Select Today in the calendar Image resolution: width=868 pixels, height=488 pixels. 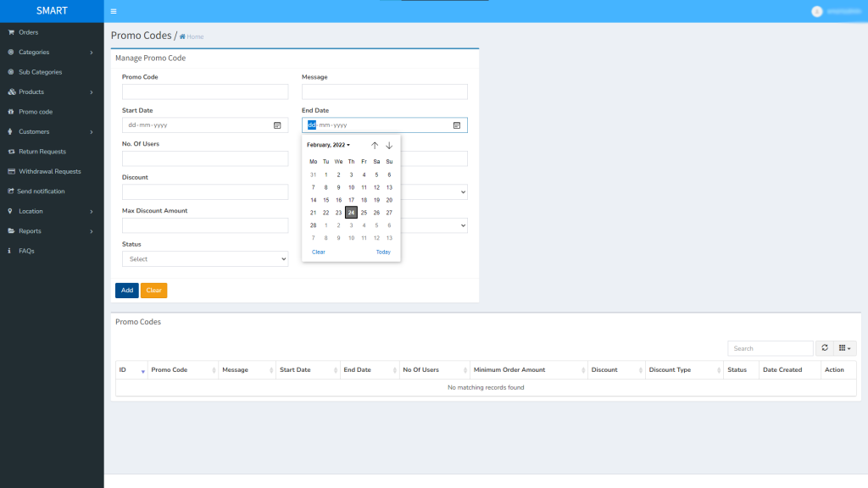pyautogui.click(x=383, y=252)
